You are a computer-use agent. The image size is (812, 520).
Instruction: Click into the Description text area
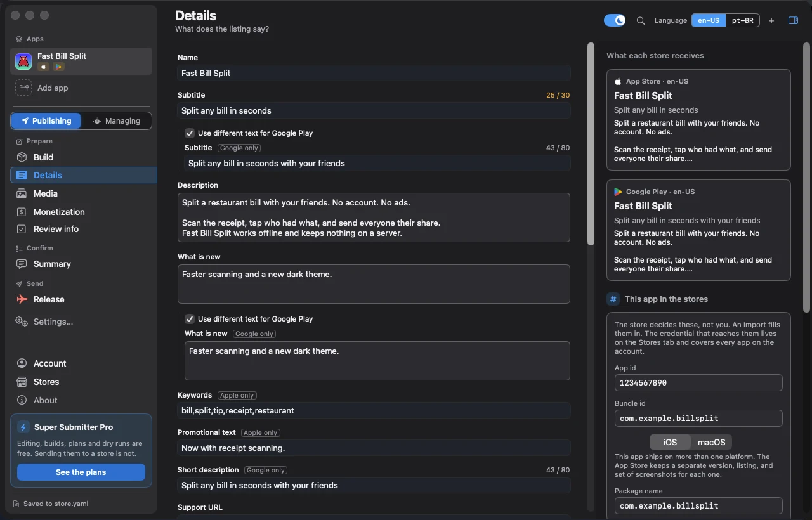pos(374,218)
